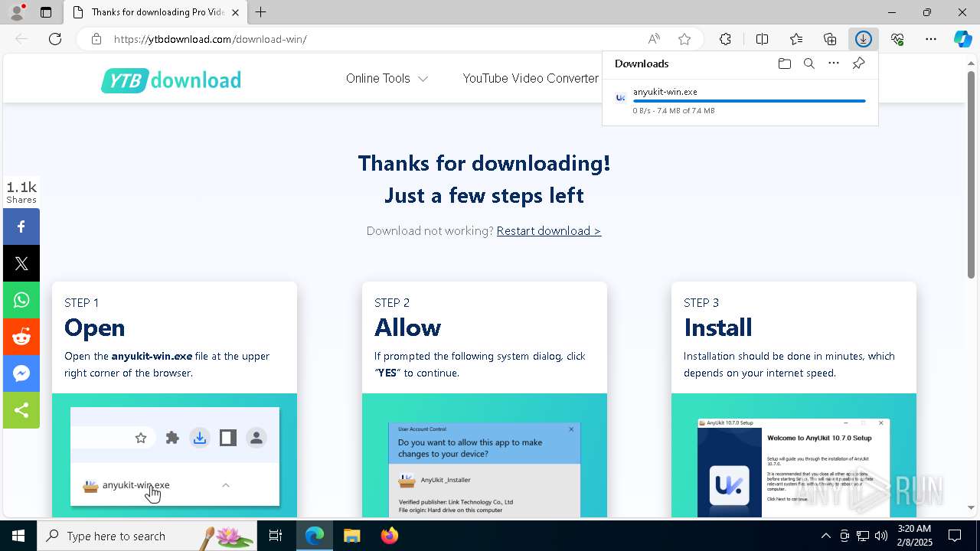Open a new browser tab
Viewport: 980px width, 551px height.
[x=261, y=12]
